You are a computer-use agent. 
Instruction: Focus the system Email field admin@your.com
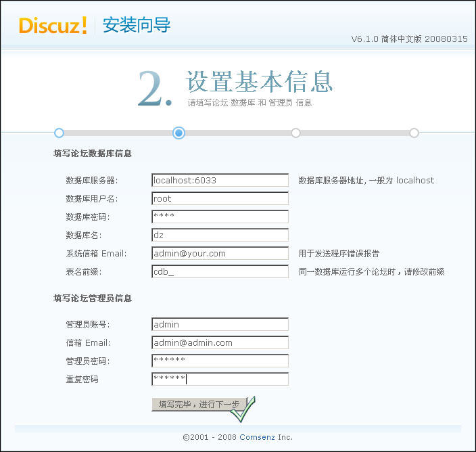tap(220, 254)
